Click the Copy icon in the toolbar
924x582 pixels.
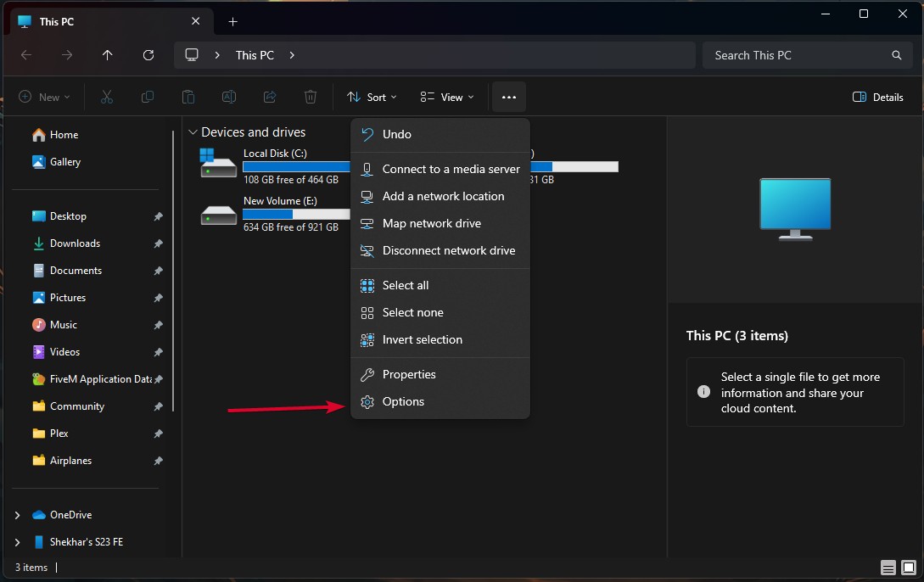pos(147,97)
